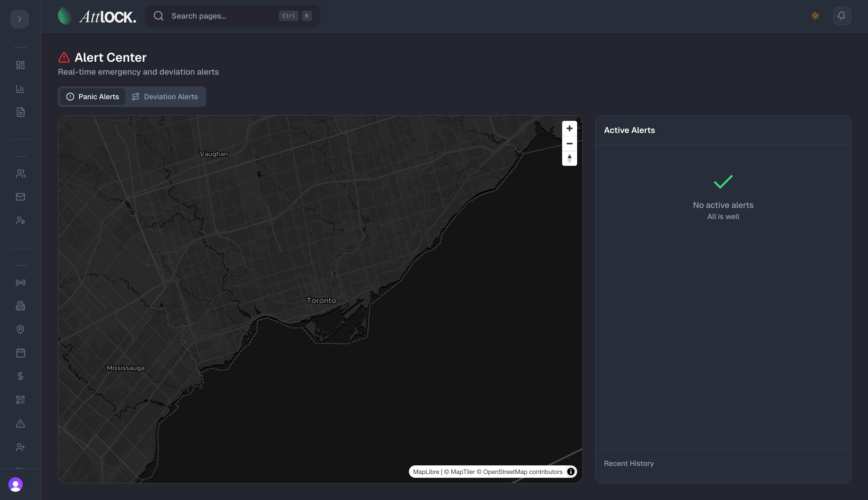Viewport: 868px width, 500px height.
Task: Open the location pin sidebar icon
Action: coord(20,329)
